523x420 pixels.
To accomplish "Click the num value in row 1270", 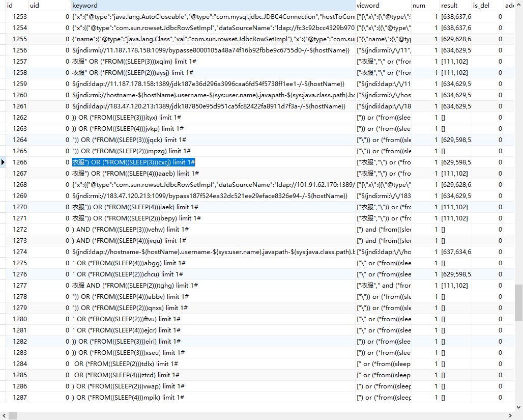I will (425, 207).
